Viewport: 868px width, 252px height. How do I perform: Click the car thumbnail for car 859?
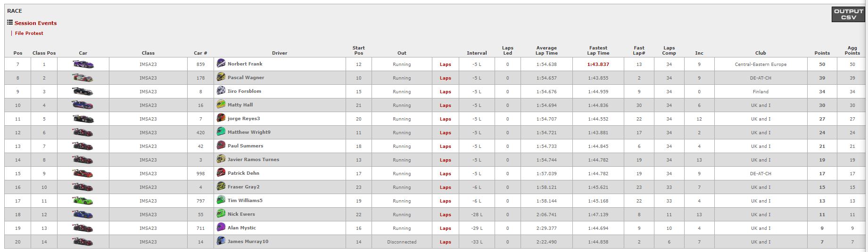pyautogui.click(x=83, y=64)
